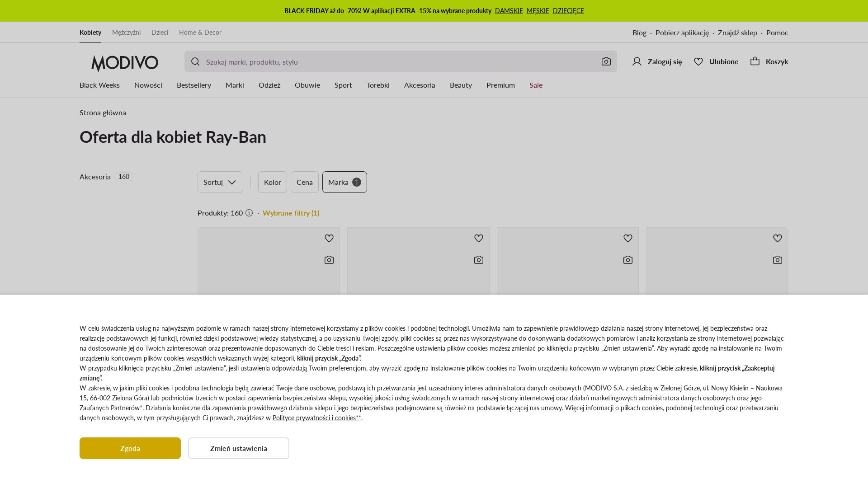Image resolution: width=868 pixels, height=488 pixels.
Task: Switch to Home & Decor tab
Action: coord(200,33)
